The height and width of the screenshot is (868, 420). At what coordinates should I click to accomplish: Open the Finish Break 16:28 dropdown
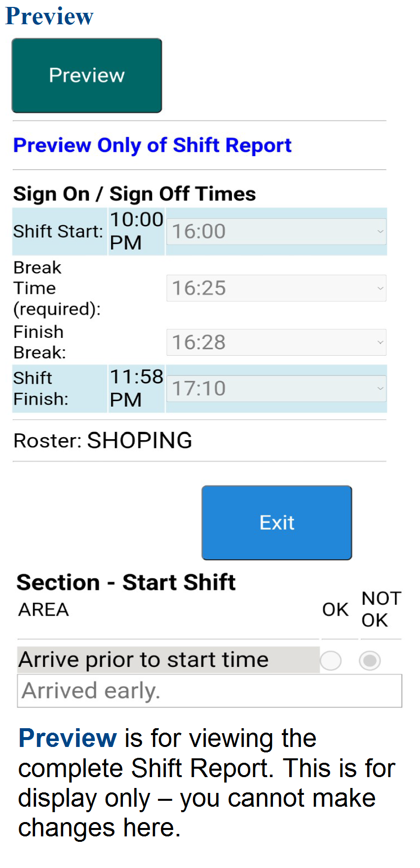pyautogui.click(x=276, y=342)
